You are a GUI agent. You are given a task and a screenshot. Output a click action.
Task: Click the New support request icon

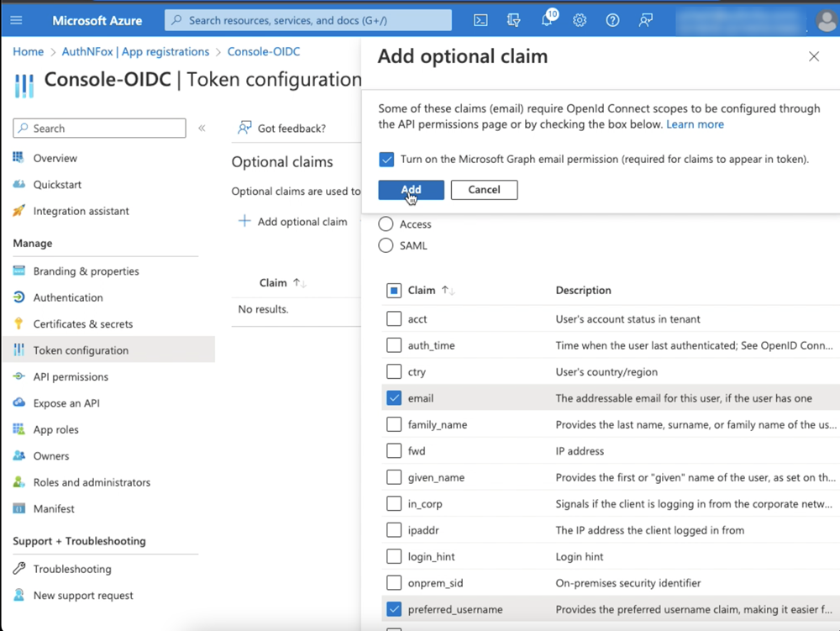tap(18, 595)
